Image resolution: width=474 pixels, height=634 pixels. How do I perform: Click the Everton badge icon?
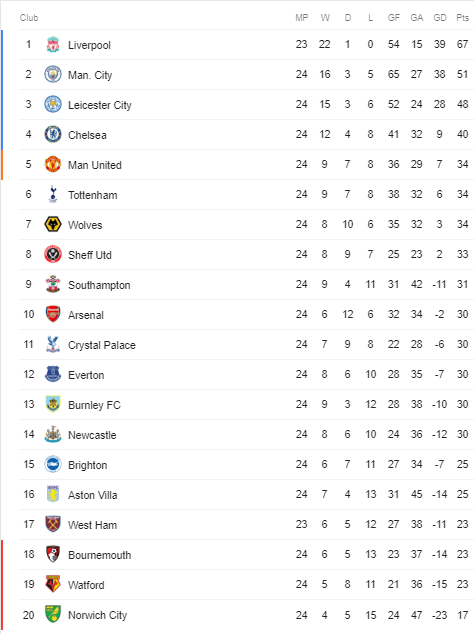point(53,374)
